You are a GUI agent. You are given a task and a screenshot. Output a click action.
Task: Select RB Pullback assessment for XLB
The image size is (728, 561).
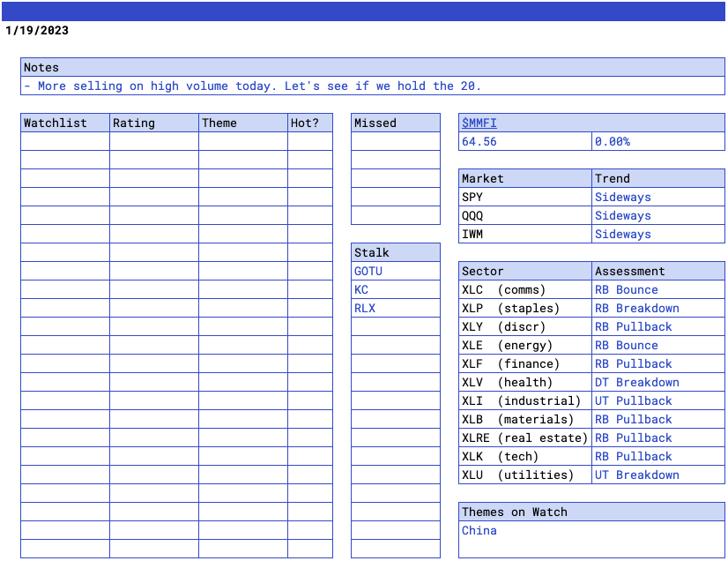click(x=658, y=419)
